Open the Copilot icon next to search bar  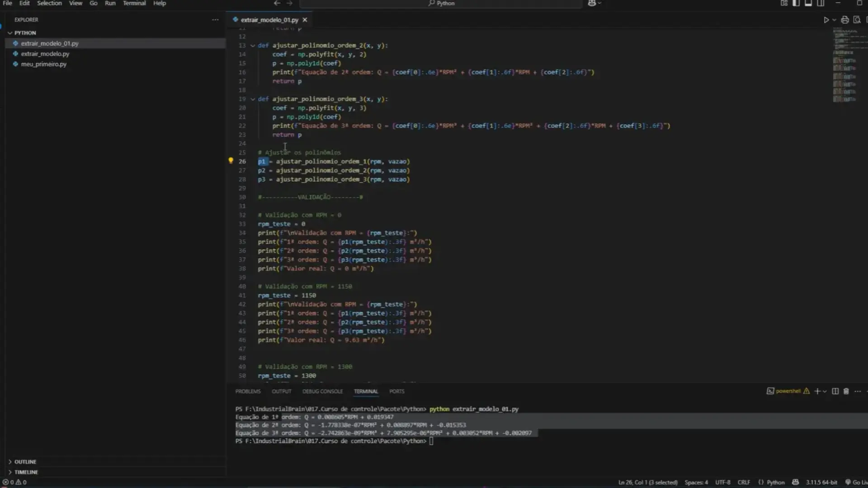pyautogui.click(x=591, y=3)
